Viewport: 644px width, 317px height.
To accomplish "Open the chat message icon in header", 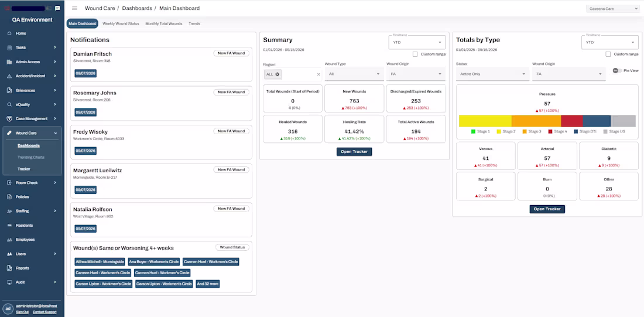I will 57,8.
